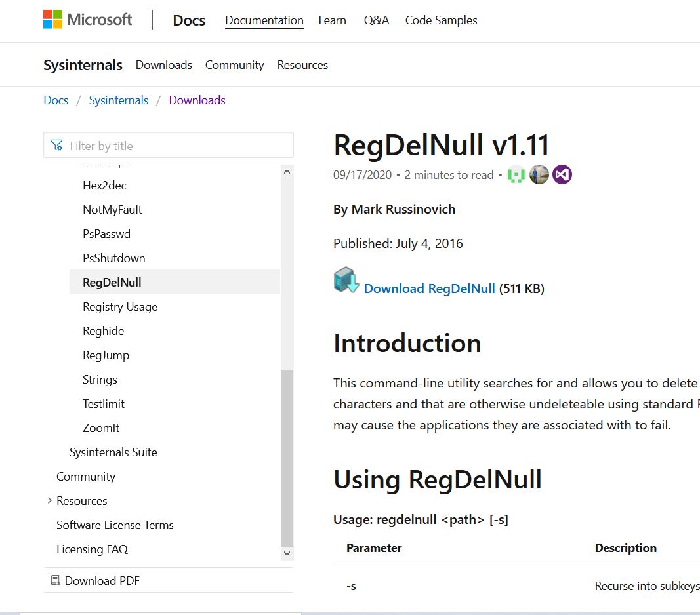Click the -s parameter cell

click(x=352, y=586)
